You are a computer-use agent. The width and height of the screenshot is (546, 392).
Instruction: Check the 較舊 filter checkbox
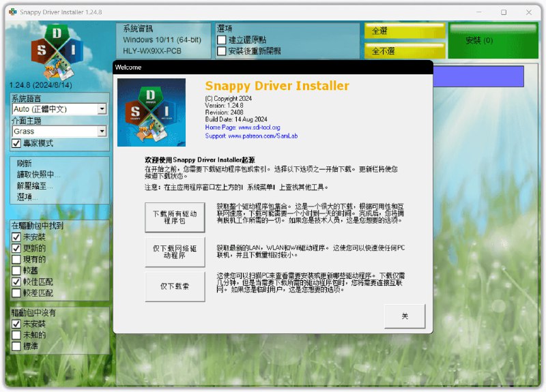click(x=16, y=271)
